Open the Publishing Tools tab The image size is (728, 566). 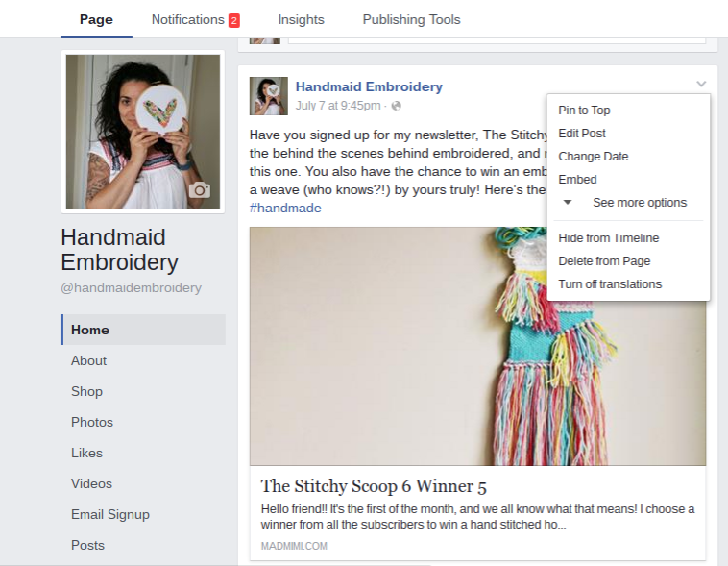(x=411, y=19)
